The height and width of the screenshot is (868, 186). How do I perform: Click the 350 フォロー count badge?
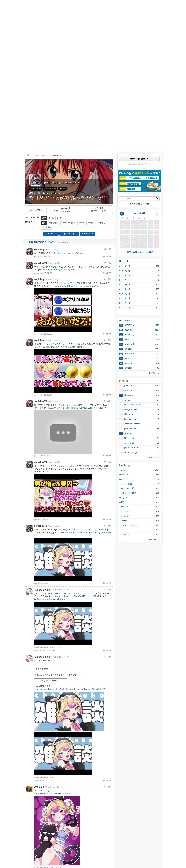[35, 189]
